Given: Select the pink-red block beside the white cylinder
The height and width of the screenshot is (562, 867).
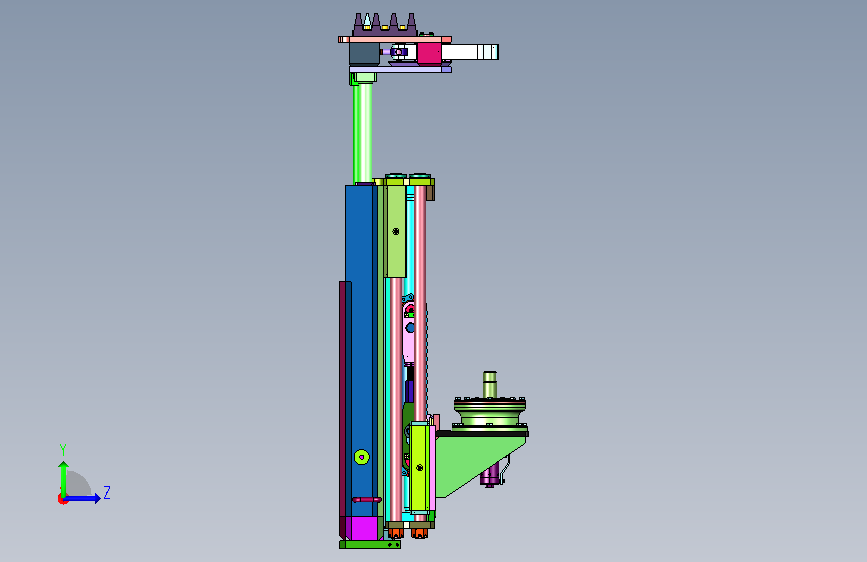Looking at the screenshot, I should click(x=429, y=54).
